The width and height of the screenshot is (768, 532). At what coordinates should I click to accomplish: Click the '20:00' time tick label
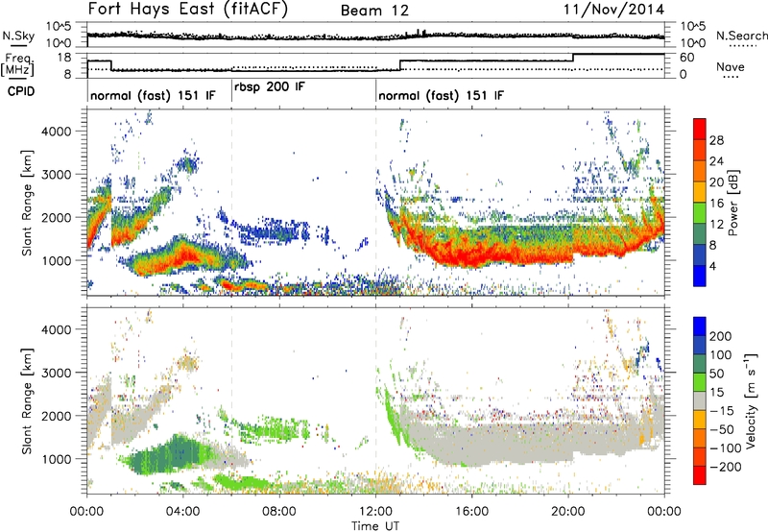[568, 512]
